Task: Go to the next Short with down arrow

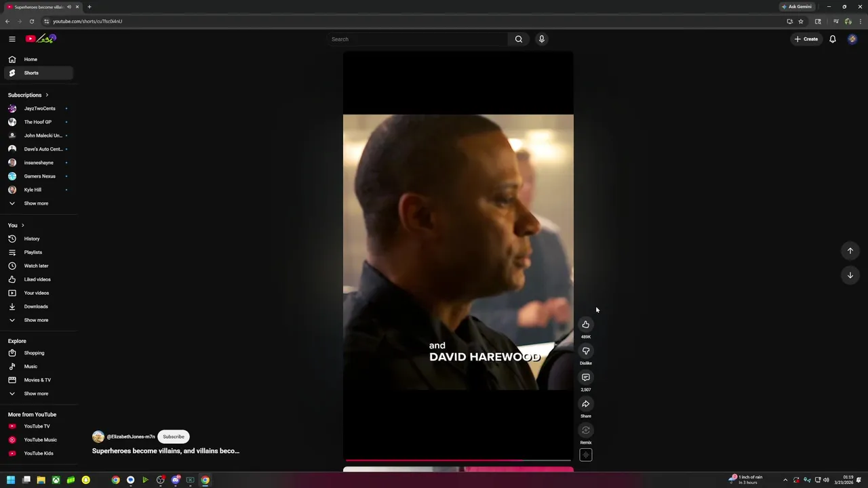Action: (850, 275)
